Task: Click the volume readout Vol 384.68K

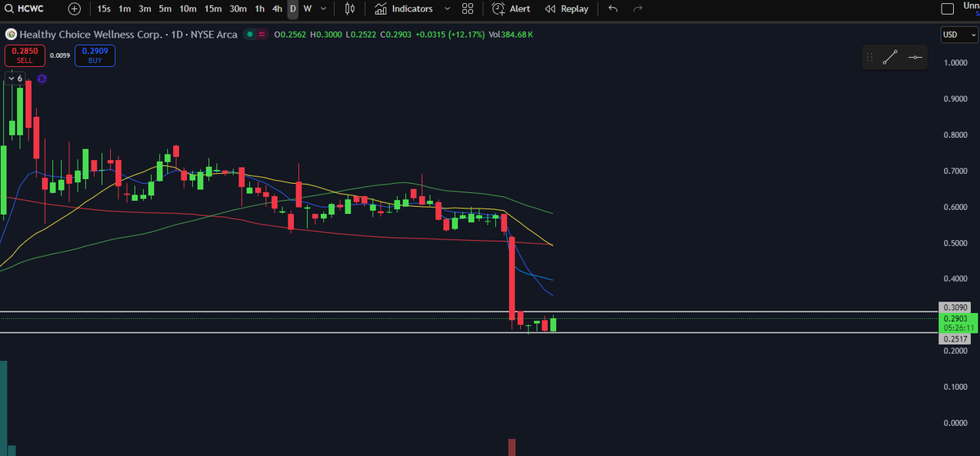Action: 510,34
